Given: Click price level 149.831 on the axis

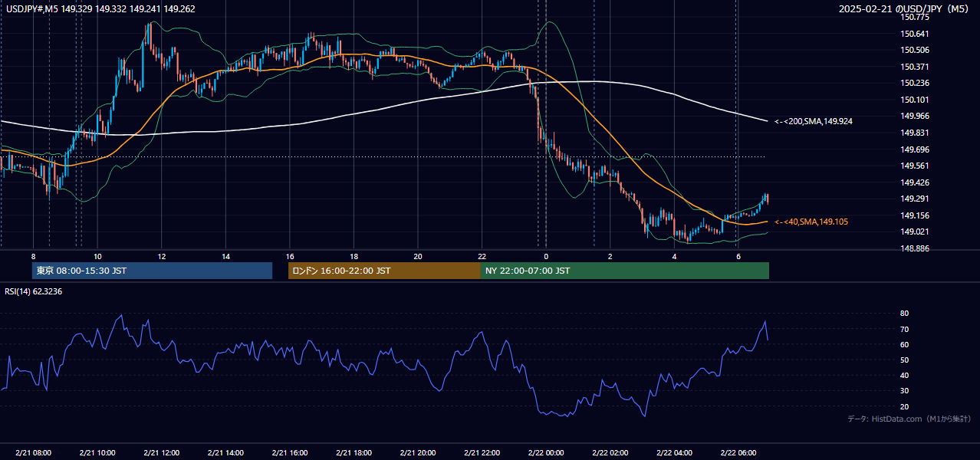Looking at the screenshot, I should coord(915,133).
